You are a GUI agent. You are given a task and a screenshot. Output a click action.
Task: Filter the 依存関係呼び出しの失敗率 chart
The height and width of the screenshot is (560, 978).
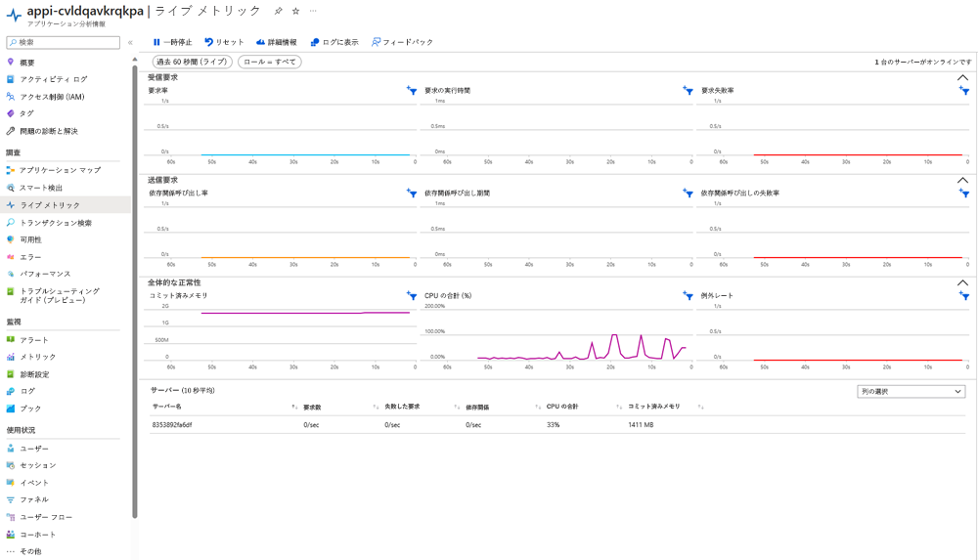[964, 194]
